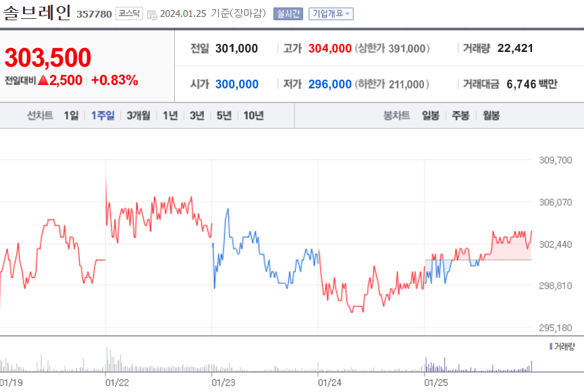Screen dimensions: 584x392
Task: Click the 01/22 date marker on chart axis
Action: (117, 383)
